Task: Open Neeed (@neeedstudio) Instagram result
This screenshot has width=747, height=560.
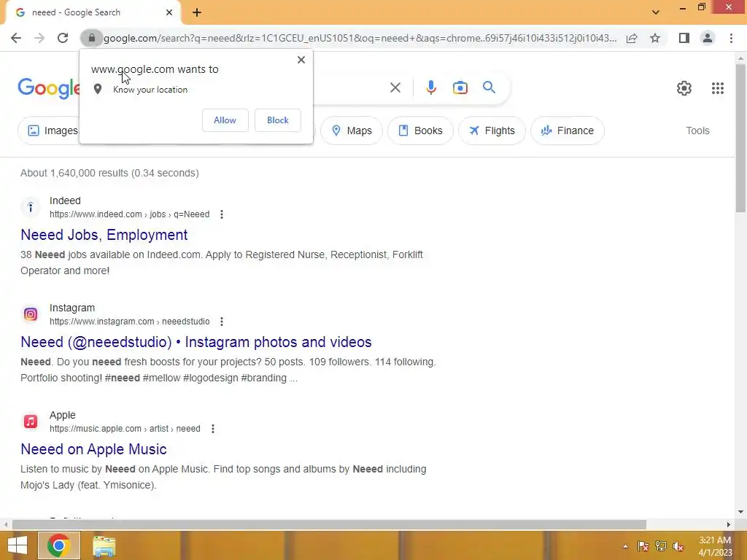Action: click(196, 342)
